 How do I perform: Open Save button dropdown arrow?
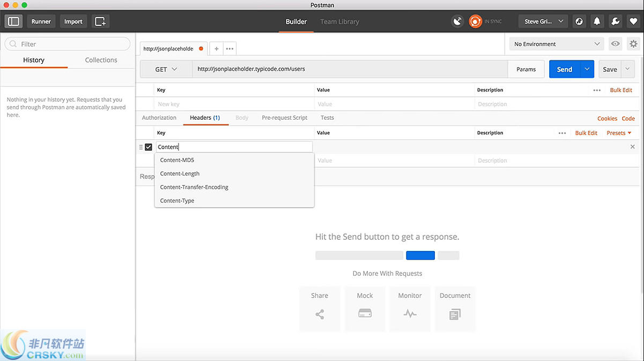point(628,69)
